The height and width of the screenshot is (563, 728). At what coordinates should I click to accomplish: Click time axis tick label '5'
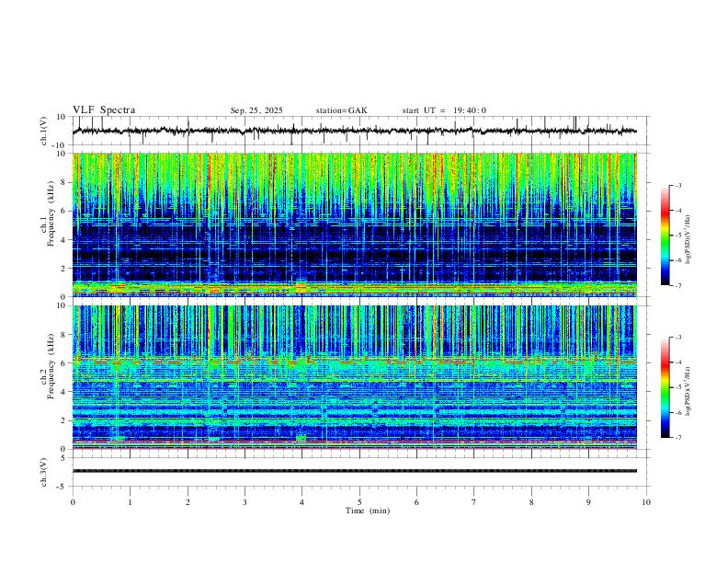pos(359,502)
